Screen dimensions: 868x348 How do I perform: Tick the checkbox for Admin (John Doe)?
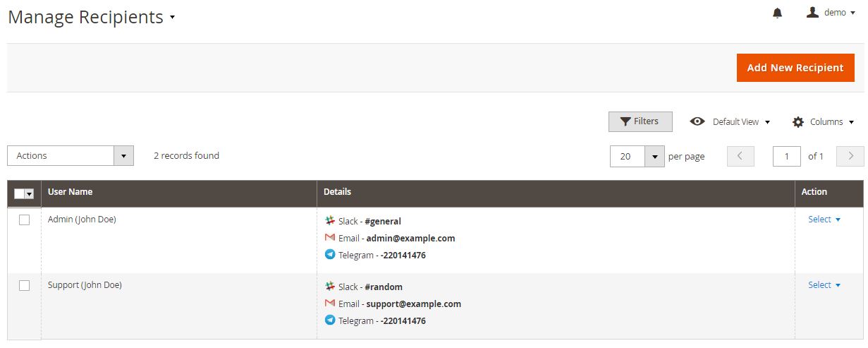coord(24,220)
